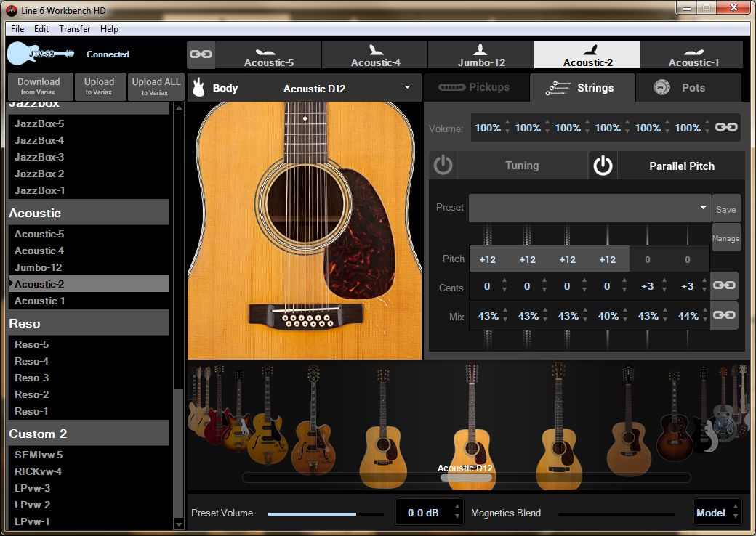Select Reso-5 in the preset list

[x=88, y=344]
